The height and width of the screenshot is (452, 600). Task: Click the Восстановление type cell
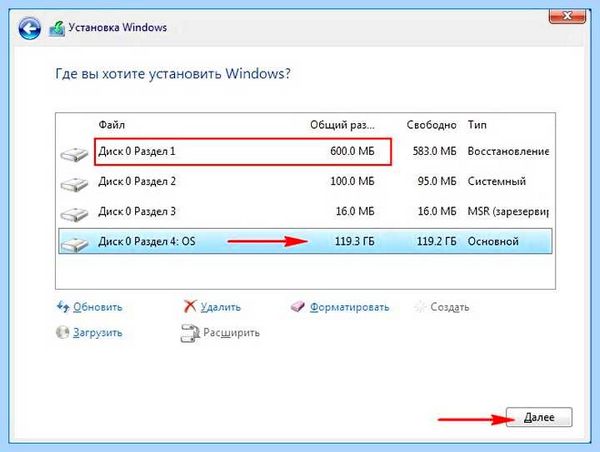(508, 152)
